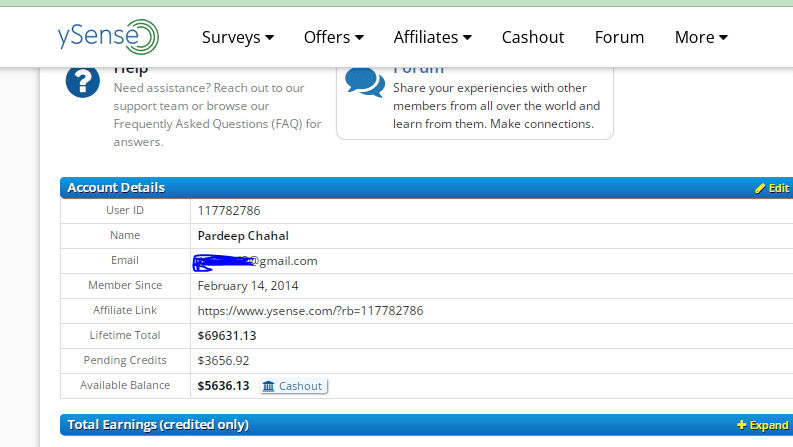Click the Forum speech bubbles icon

tap(365, 82)
